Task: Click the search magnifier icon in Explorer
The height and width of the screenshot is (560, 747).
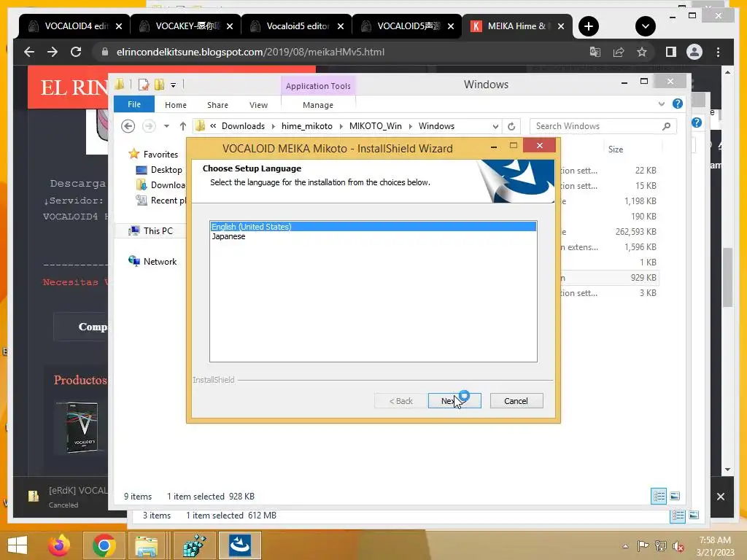Action: (x=667, y=126)
